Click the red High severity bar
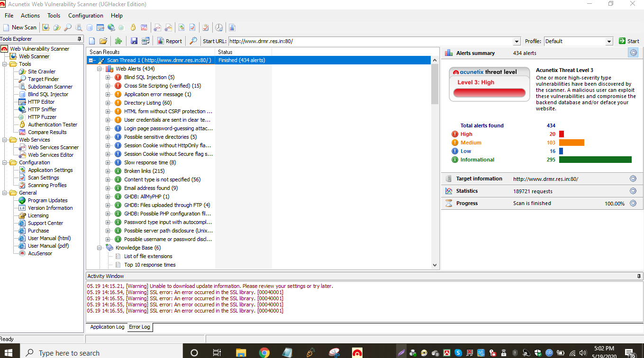The image size is (644, 358). click(562, 134)
